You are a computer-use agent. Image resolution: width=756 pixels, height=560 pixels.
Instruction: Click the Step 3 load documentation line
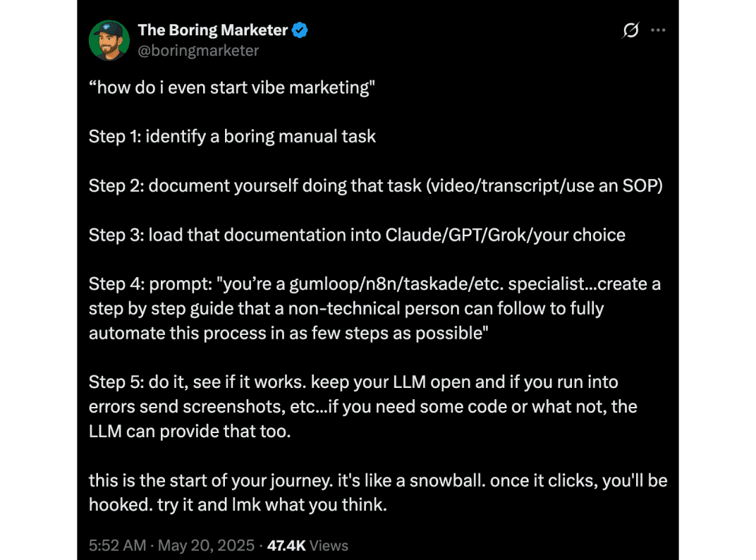tap(357, 235)
